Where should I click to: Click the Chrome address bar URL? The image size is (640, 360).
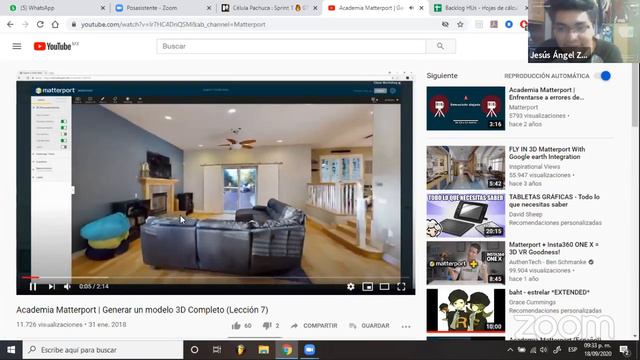pos(173,24)
